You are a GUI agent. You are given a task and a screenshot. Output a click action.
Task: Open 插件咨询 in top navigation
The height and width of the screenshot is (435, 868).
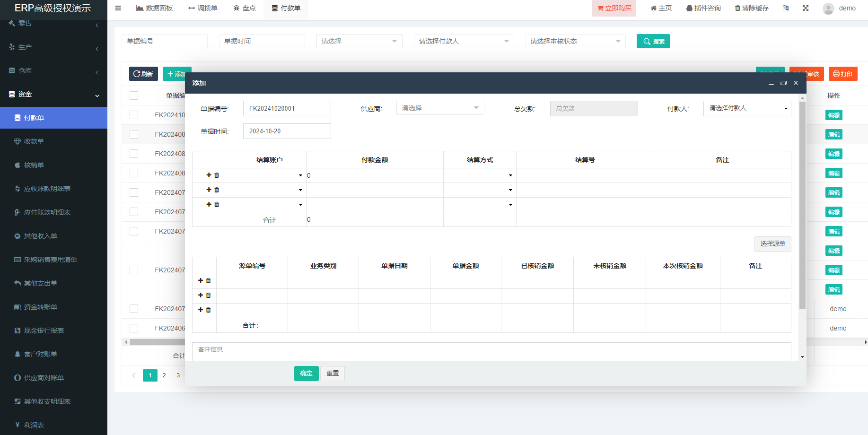[x=703, y=8]
